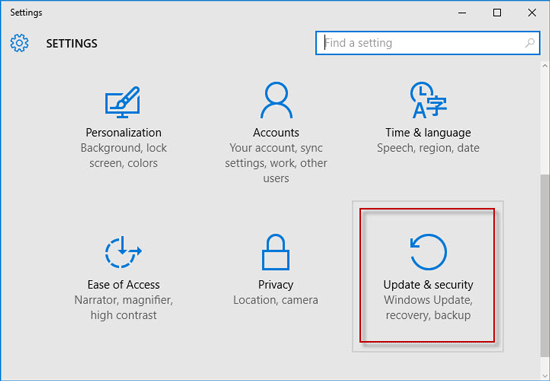550x381 pixels.
Task: Close the Settings window
Action: pos(532,13)
